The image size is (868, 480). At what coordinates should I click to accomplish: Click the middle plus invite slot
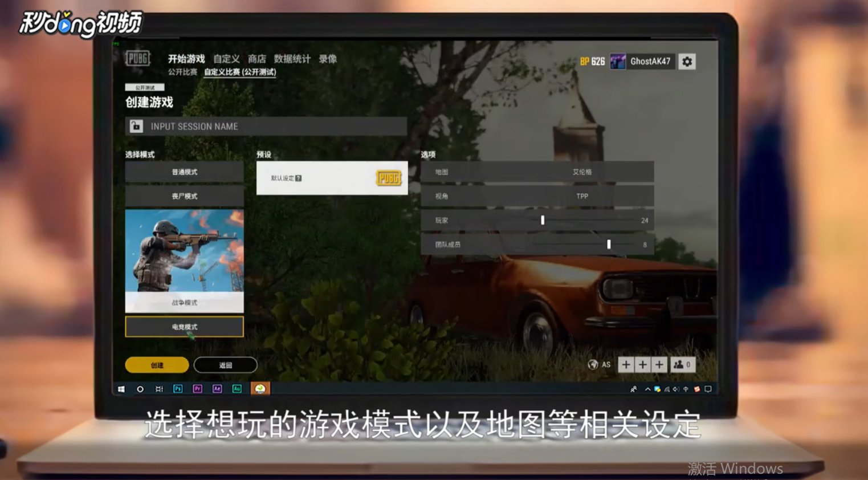coord(642,364)
